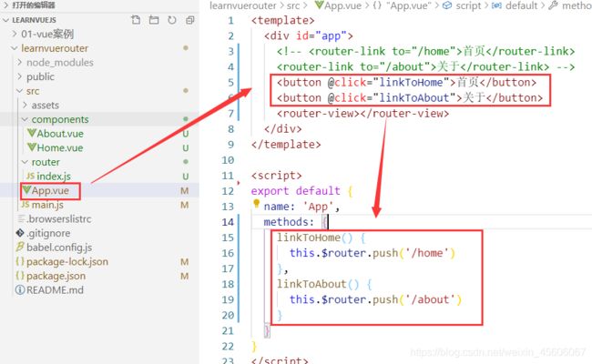Image resolution: width=592 pixels, height=364 pixels.
Task: Click the Vue icon beside About.vue
Action: tap(31, 133)
